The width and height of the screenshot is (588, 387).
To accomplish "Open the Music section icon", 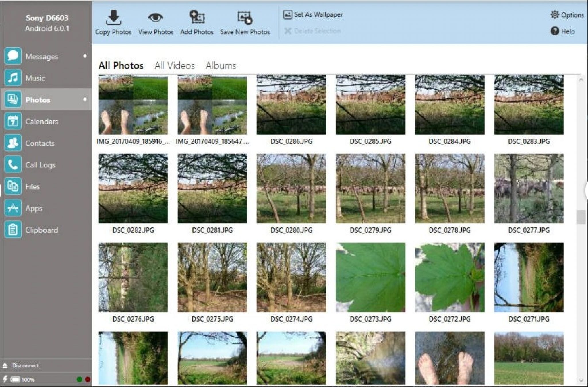I will (x=13, y=78).
